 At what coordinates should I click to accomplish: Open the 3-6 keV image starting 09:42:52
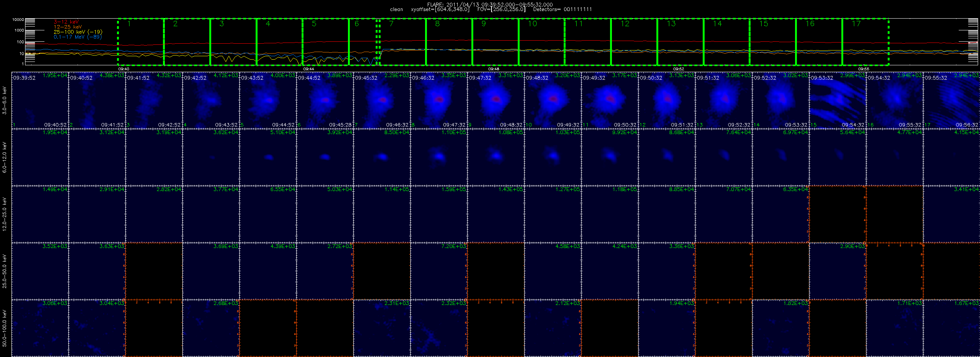[x=211, y=100]
